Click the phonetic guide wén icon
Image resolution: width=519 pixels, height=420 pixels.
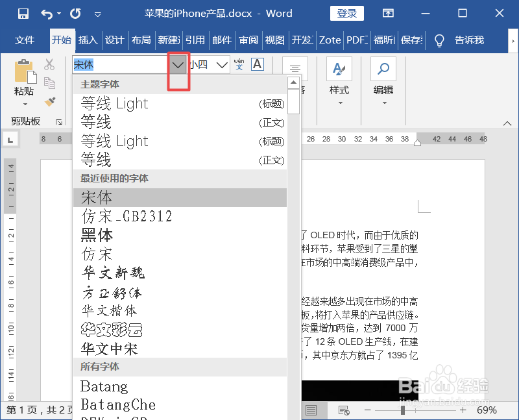coord(239,64)
